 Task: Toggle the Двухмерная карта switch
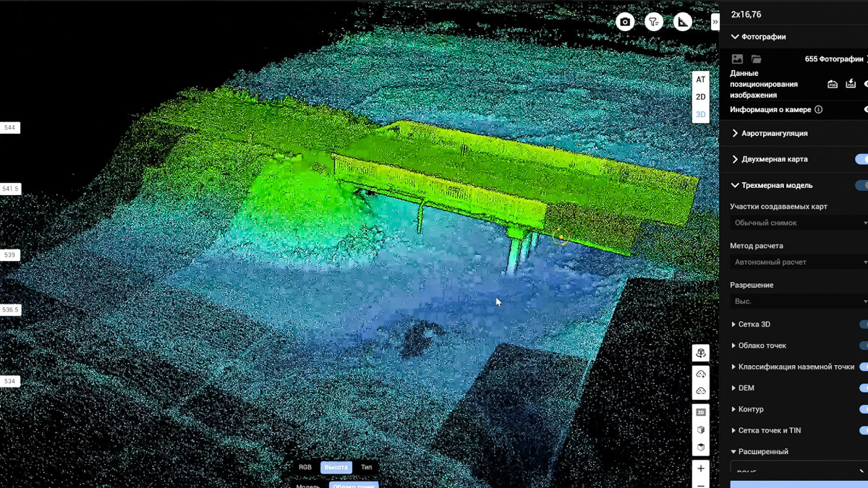coord(861,159)
